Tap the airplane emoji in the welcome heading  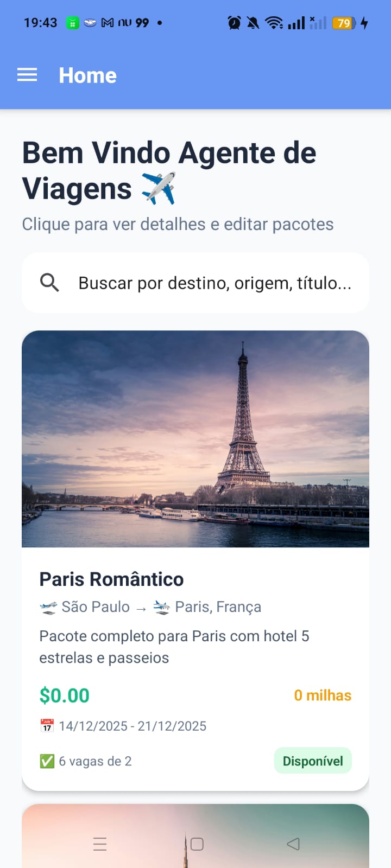[159, 188]
